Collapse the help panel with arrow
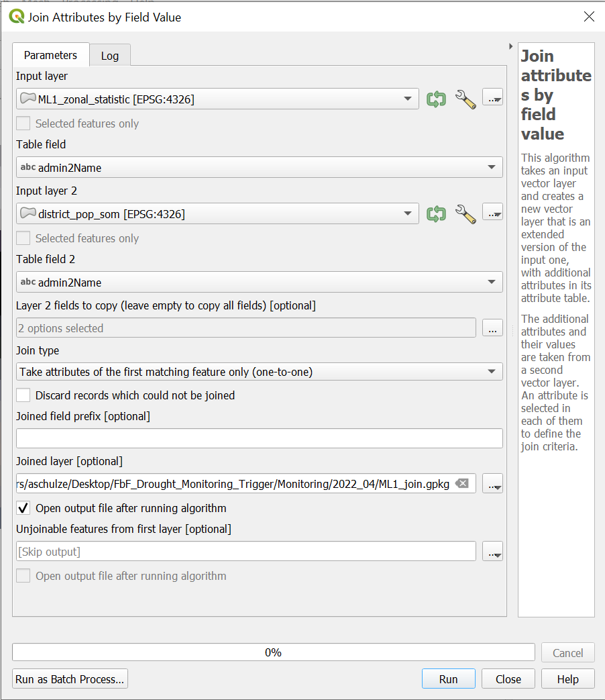The height and width of the screenshot is (700, 605). [x=511, y=47]
